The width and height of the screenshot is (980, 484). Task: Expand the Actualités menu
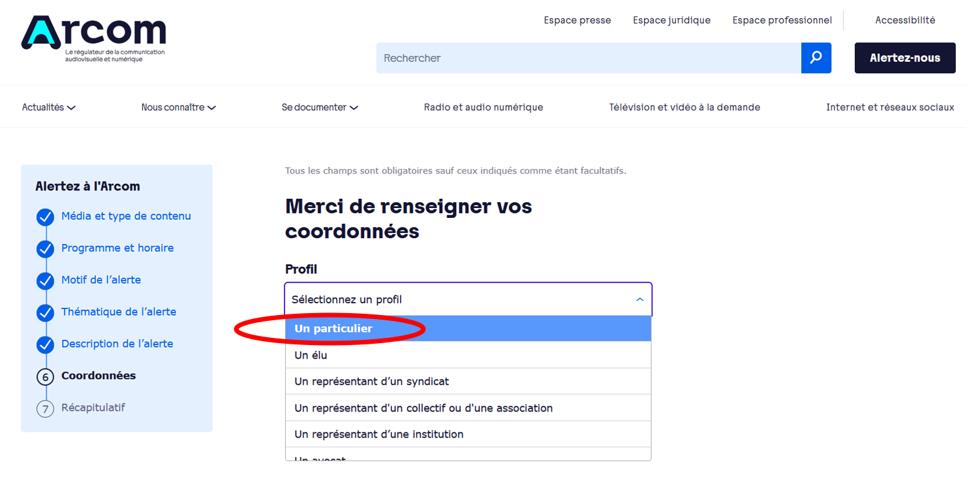click(x=49, y=108)
